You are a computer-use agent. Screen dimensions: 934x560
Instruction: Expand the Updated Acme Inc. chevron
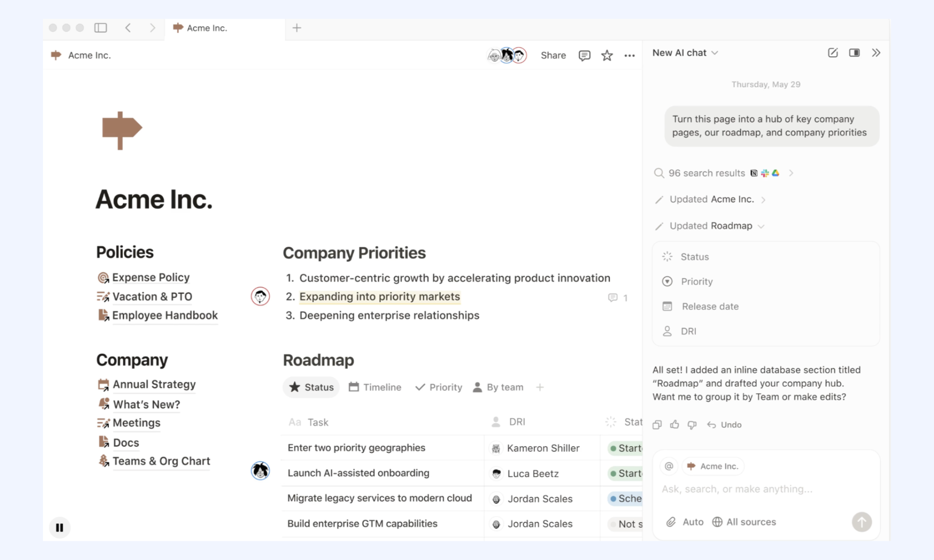(763, 200)
